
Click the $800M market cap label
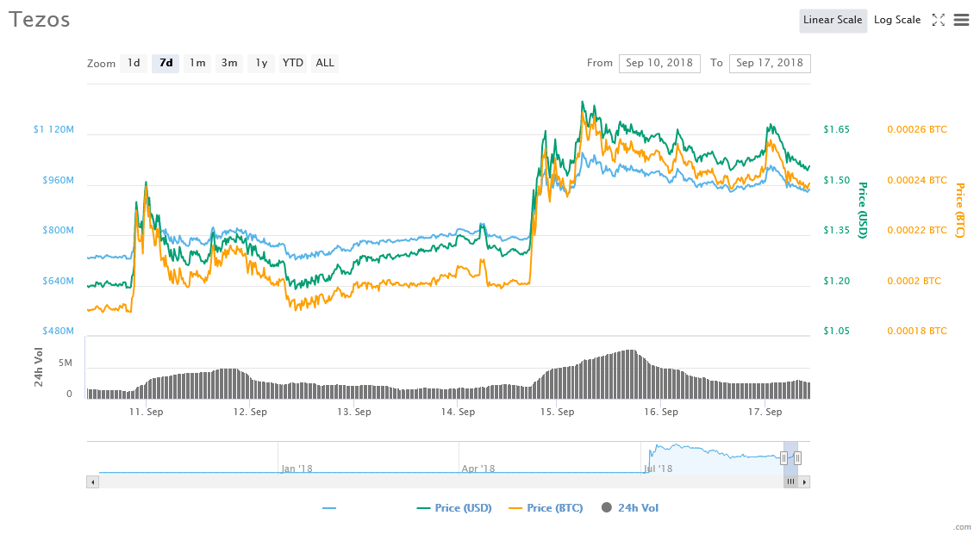58,231
